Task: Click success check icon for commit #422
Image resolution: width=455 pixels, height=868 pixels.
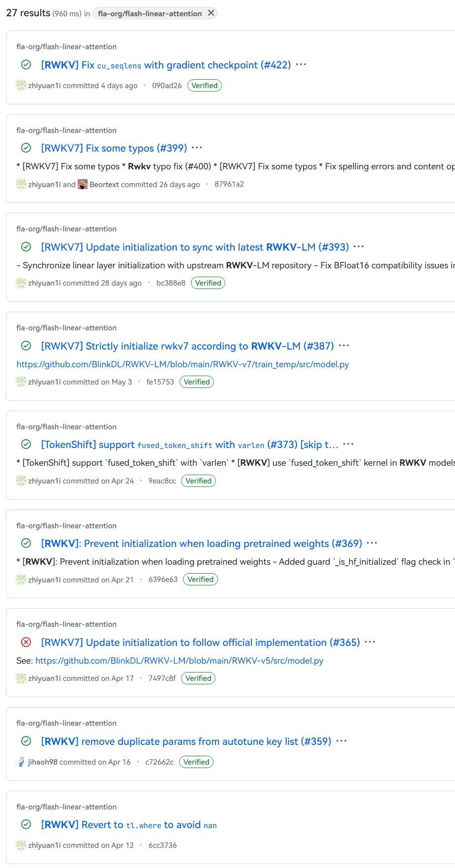Action: (26, 65)
